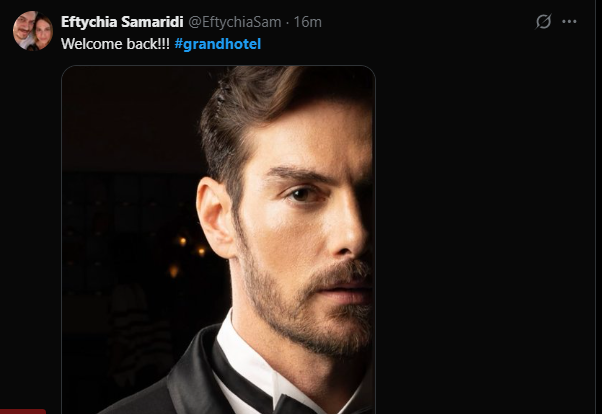602x414 pixels.
Task: Click Eftychia Samaridi's profile avatar
Action: pos(32,31)
